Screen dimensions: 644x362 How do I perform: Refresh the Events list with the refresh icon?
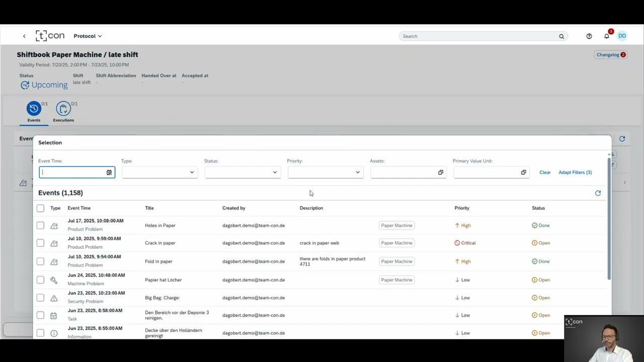[x=598, y=193]
